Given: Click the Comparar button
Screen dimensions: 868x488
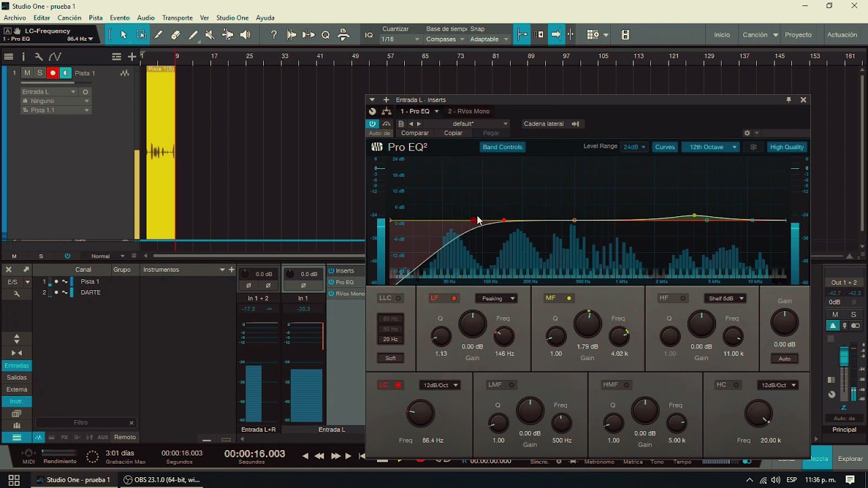Looking at the screenshot, I should [415, 134].
